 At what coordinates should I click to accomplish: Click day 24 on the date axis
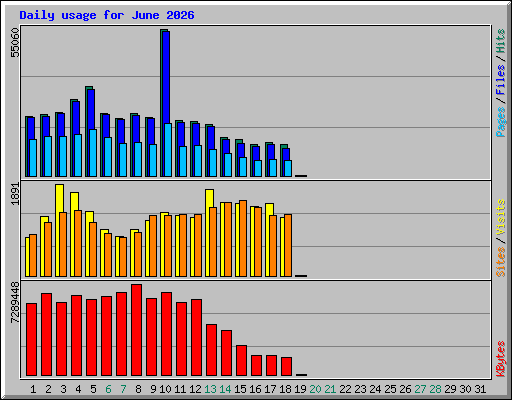pos(375,389)
